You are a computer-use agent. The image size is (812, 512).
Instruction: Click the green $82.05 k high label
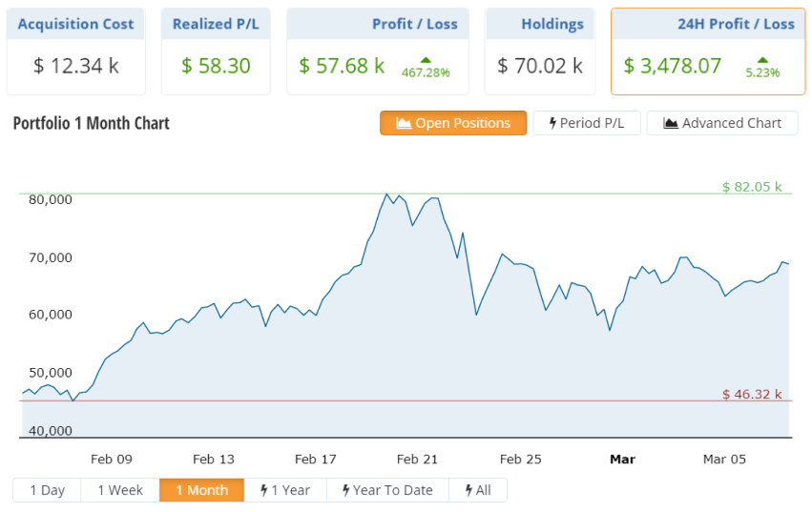752,187
